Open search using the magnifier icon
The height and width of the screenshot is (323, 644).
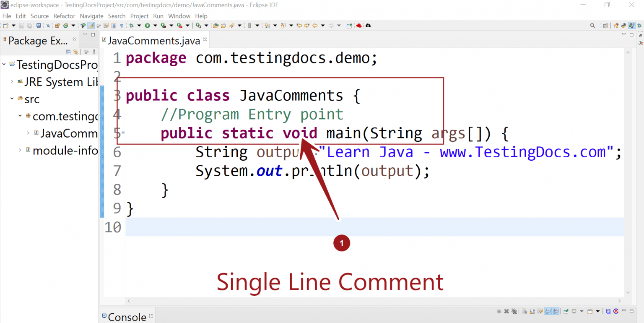point(592,25)
